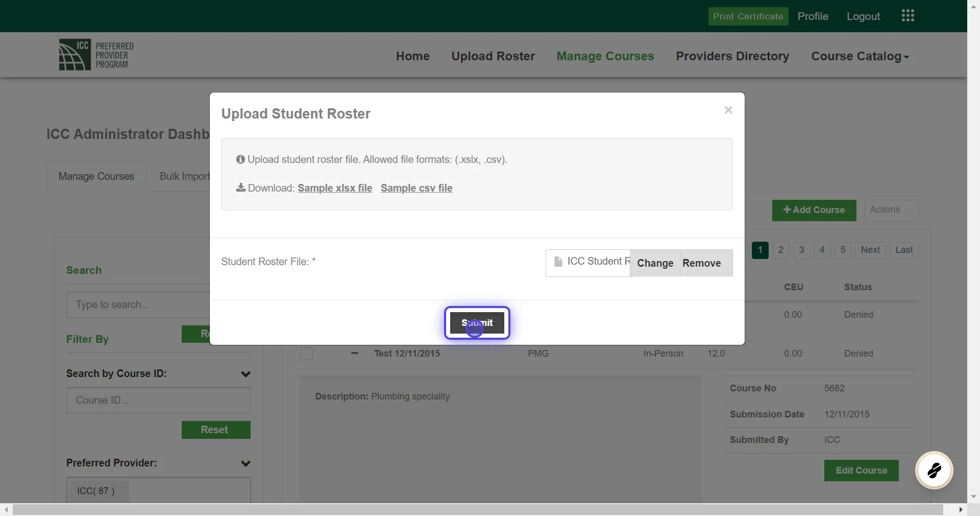Click the Edit Course button
This screenshot has width=980, height=516.
[862, 471]
